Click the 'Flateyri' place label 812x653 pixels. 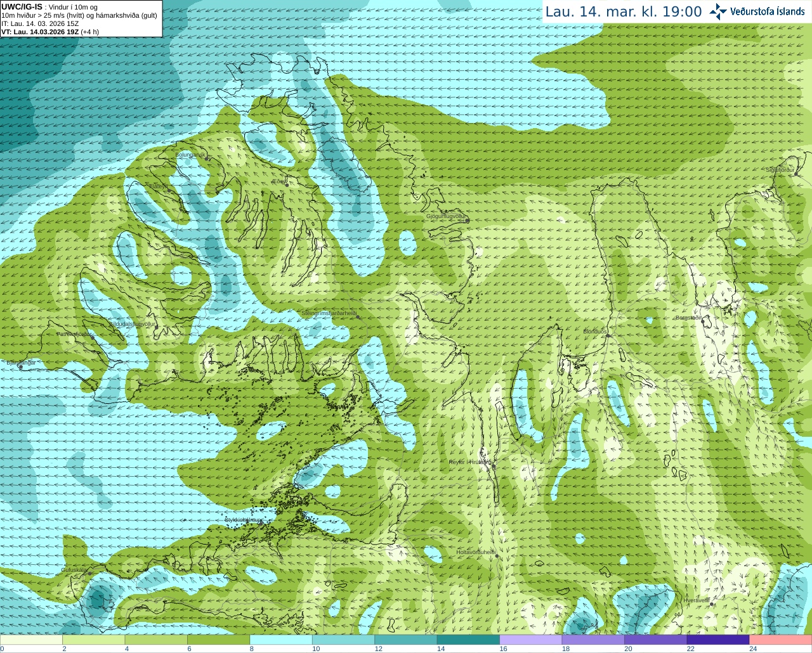[158, 186]
